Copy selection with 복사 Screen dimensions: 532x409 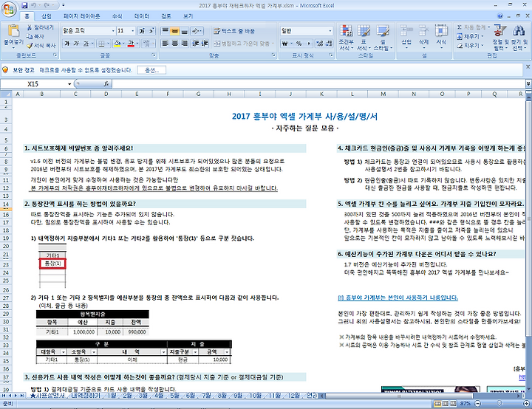pos(35,36)
